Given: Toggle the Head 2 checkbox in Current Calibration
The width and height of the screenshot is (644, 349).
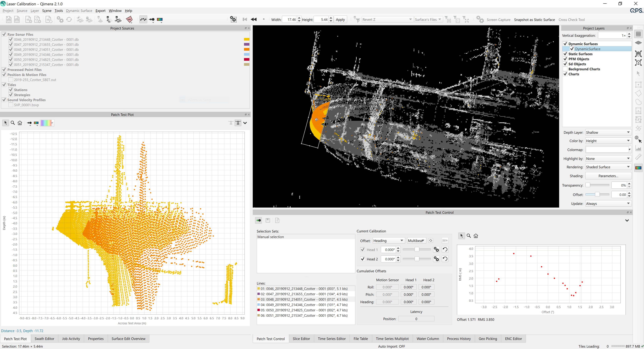Looking at the screenshot, I should (x=363, y=259).
